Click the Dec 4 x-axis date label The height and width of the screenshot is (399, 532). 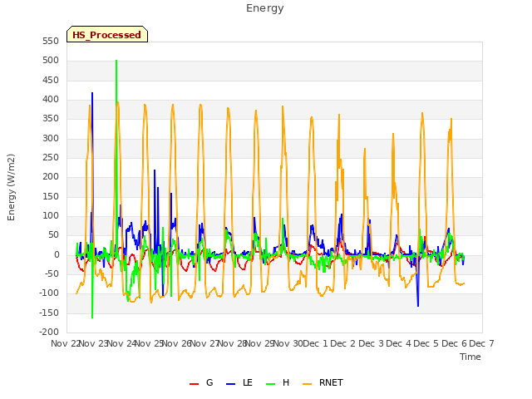[x=399, y=343]
